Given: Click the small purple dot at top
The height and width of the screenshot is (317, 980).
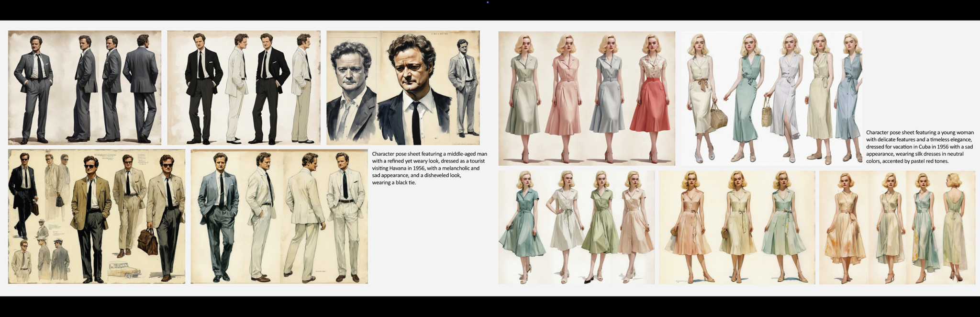Looking at the screenshot, I should click(488, 2).
